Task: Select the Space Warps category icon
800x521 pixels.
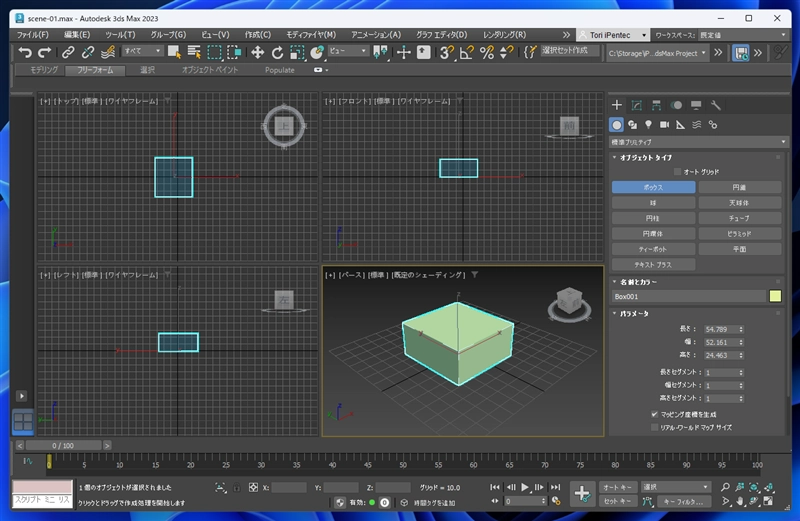Action: [696, 125]
